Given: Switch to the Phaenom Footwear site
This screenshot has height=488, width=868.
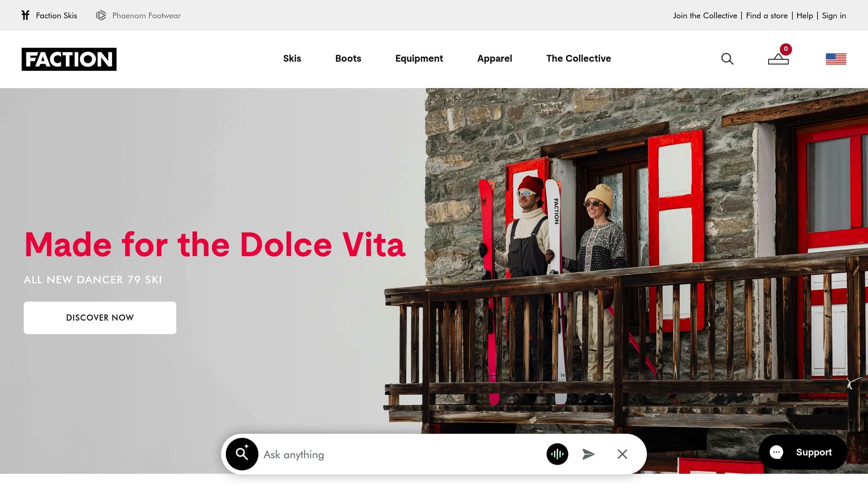Looking at the screenshot, I should pyautogui.click(x=139, y=16).
